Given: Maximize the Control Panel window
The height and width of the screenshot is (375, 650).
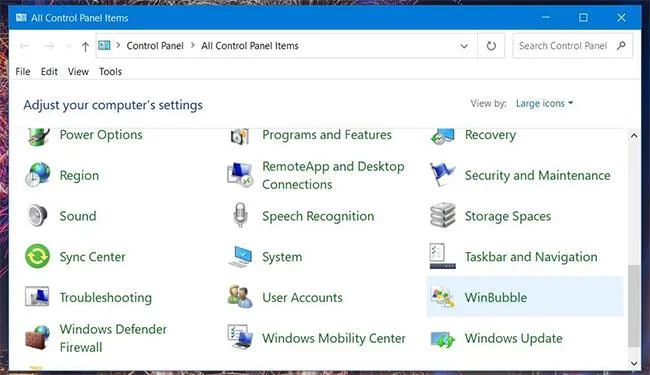Looking at the screenshot, I should [583, 17].
